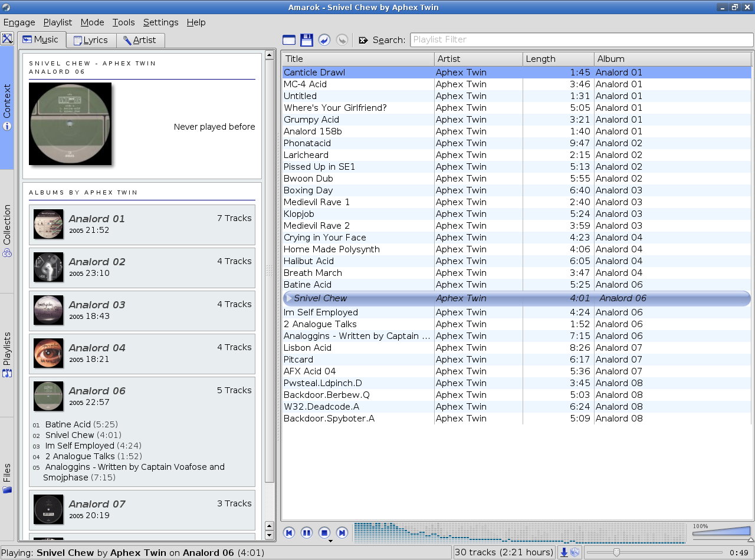Click the small Analord 06 cover in the albums list

(48, 396)
